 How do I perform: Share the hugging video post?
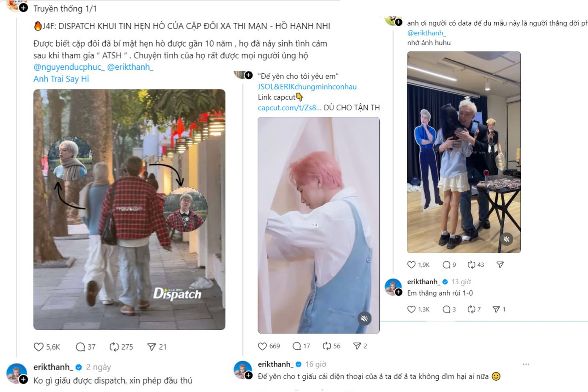pyautogui.click(x=500, y=265)
